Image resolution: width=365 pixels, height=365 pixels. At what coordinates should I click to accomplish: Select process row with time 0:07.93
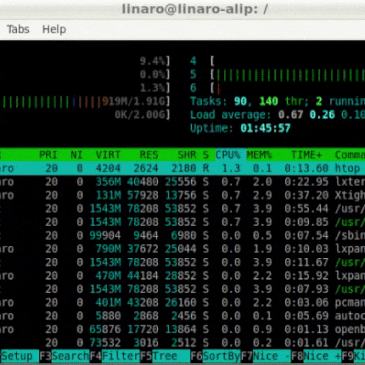tap(182, 289)
